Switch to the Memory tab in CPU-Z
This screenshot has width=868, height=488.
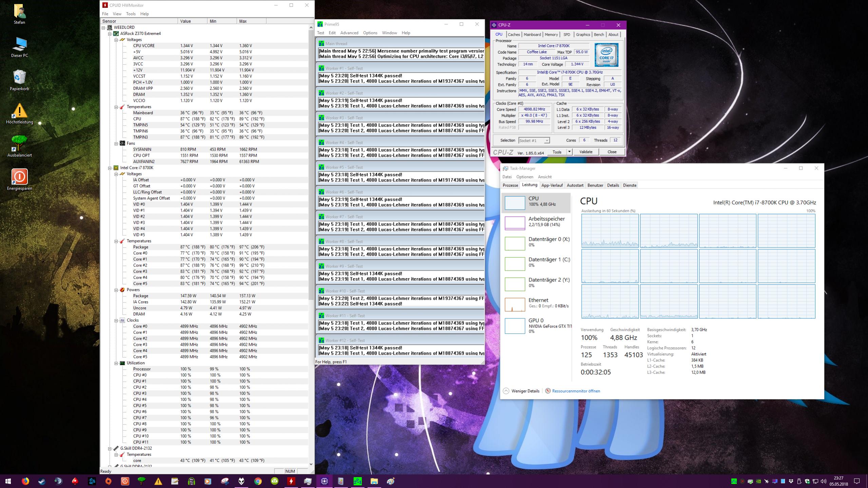tap(551, 35)
